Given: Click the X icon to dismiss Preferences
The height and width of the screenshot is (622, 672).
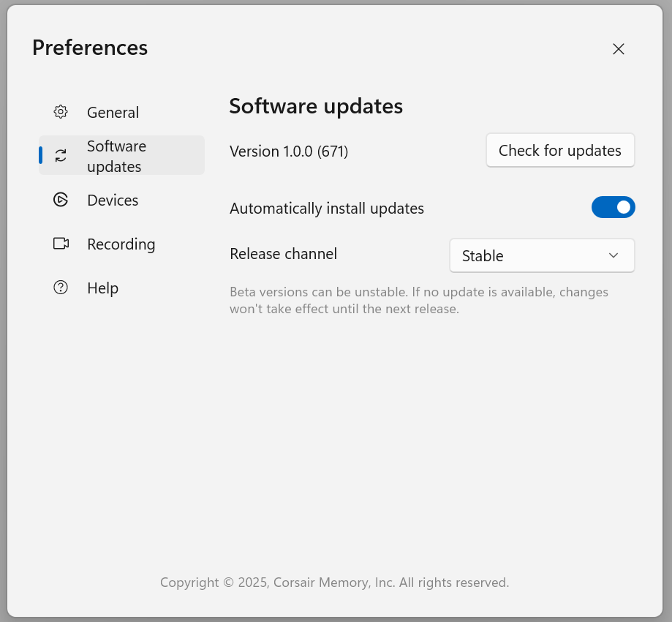Looking at the screenshot, I should (618, 49).
